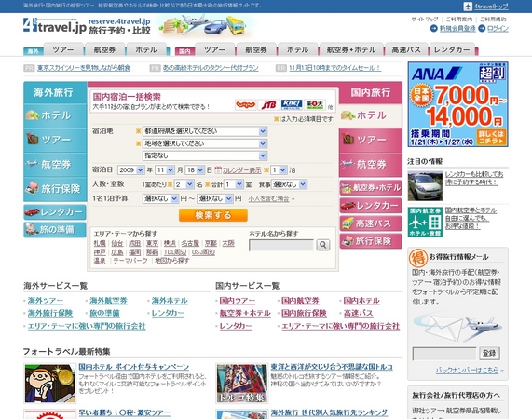
Task: Open overseas ホテル in blue sidebar
Action: [55, 115]
